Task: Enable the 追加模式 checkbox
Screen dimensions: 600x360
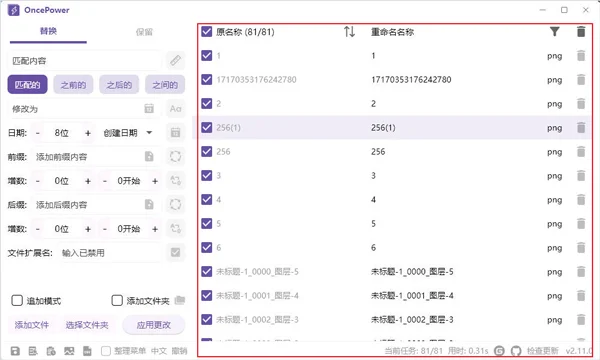Action: pyautogui.click(x=17, y=301)
